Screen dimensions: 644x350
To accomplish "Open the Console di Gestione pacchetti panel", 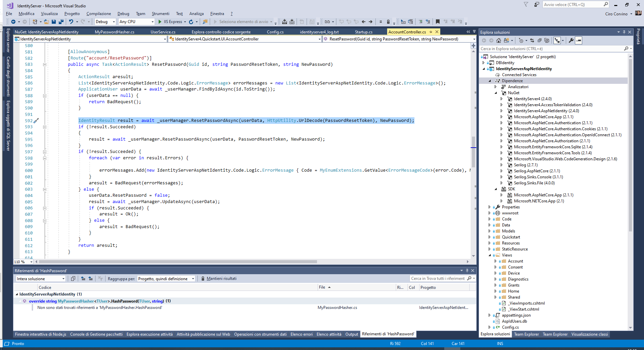I will coord(96,334).
